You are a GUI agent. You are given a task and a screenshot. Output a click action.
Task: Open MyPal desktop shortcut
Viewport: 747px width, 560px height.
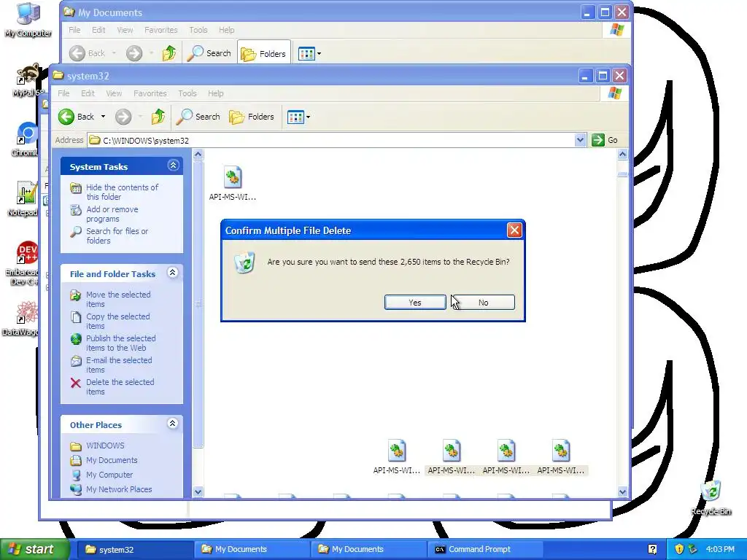pyautogui.click(x=28, y=79)
